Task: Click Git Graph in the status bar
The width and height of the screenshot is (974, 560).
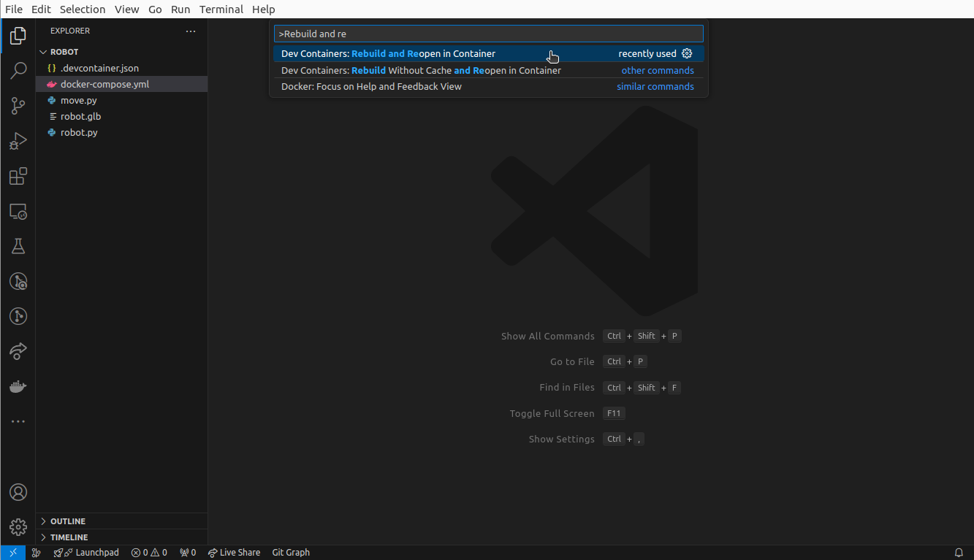Action: (291, 553)
